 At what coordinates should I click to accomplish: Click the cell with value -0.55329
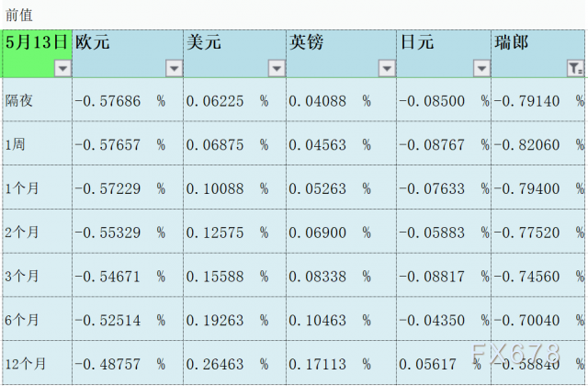[x=128, y=231]
